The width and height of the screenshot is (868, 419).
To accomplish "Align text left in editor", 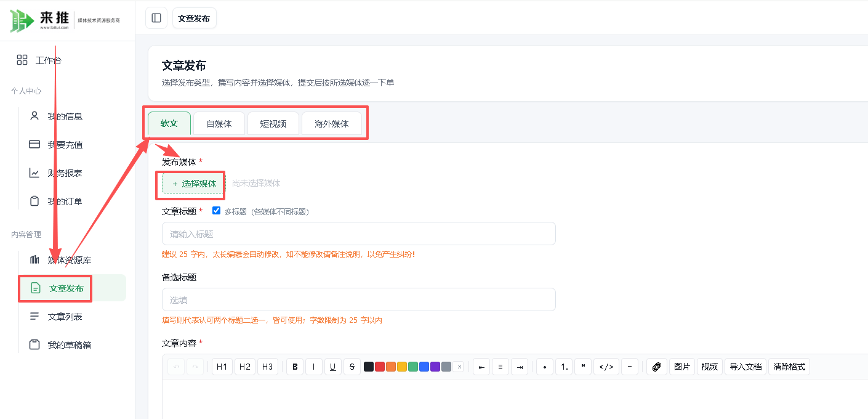I will [482, 367].
